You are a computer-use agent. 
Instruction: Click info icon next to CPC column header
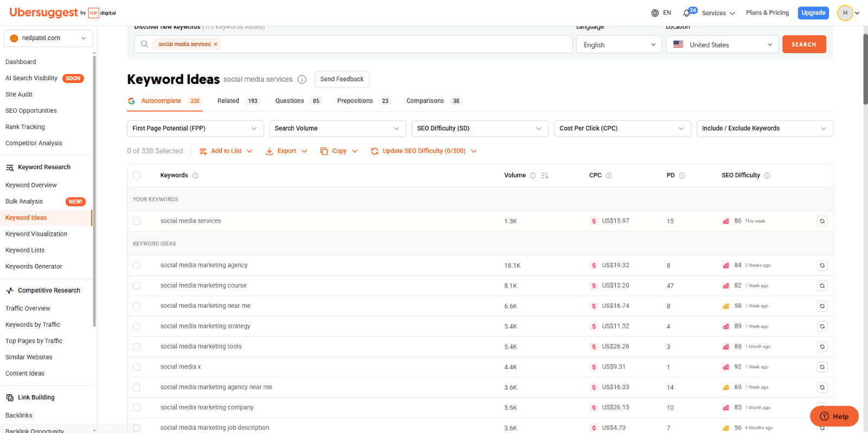(609, 176)
